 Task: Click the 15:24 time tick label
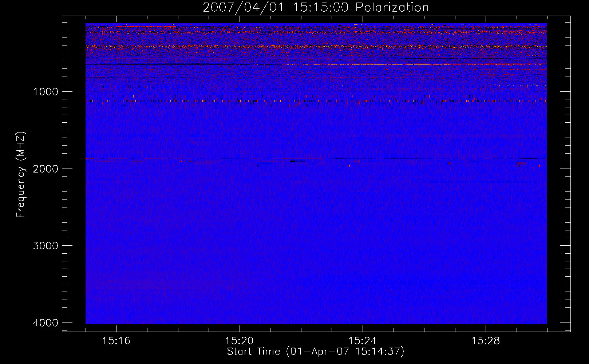tap(363, 341)
